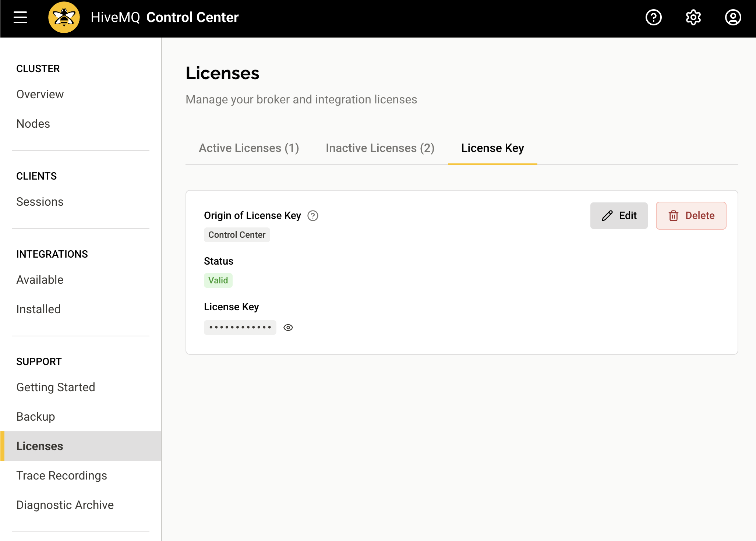Open Trace Recordings page

point(61,475)
